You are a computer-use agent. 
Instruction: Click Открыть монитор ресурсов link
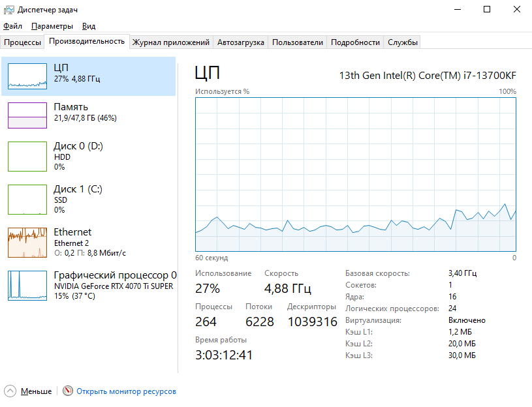pyautogui.click(x=126, y=391)
